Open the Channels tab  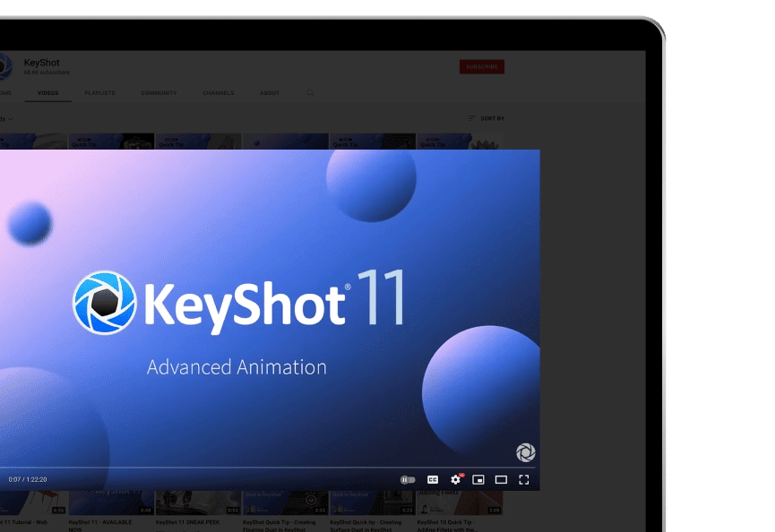click(219, 93)
